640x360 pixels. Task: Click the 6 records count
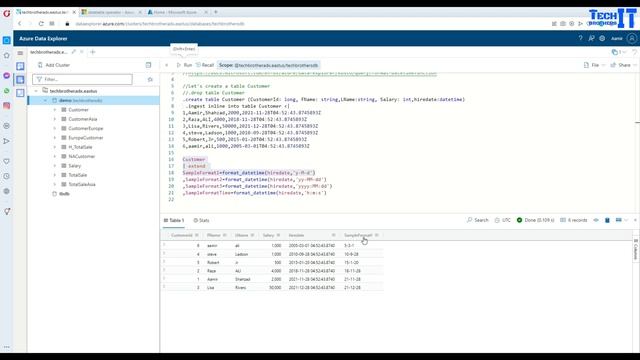point(574,220)
